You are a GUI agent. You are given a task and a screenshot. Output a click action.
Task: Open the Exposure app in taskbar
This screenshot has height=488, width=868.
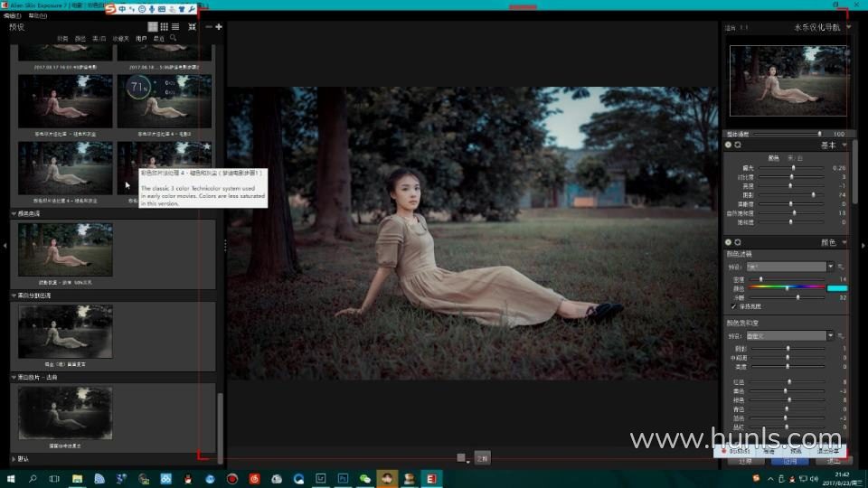coord(431,479)
